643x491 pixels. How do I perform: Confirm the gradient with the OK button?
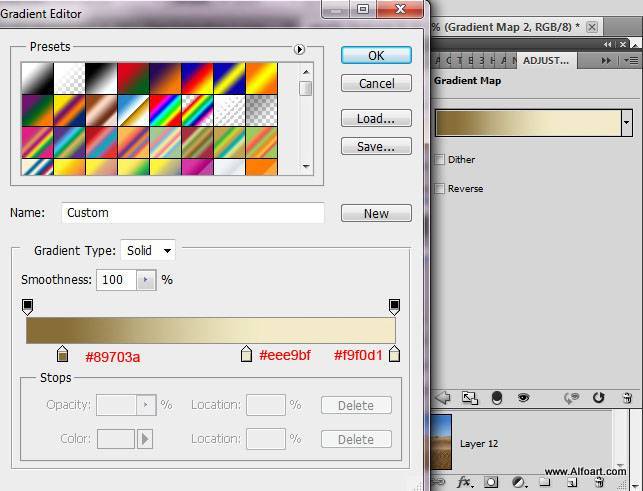click(x=376, y=56)
